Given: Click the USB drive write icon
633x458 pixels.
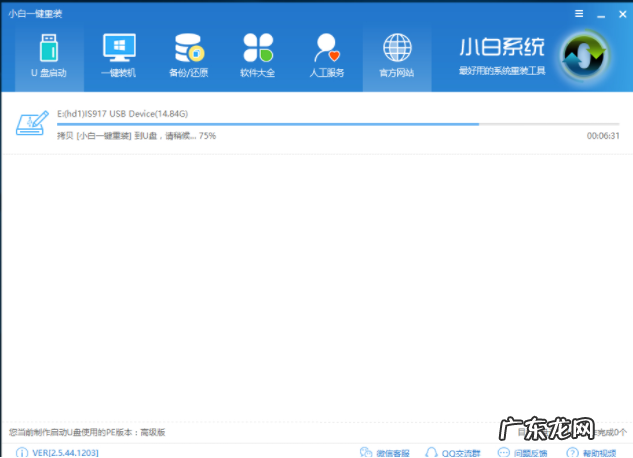Looking at the screenshot, I should point(32,123).
